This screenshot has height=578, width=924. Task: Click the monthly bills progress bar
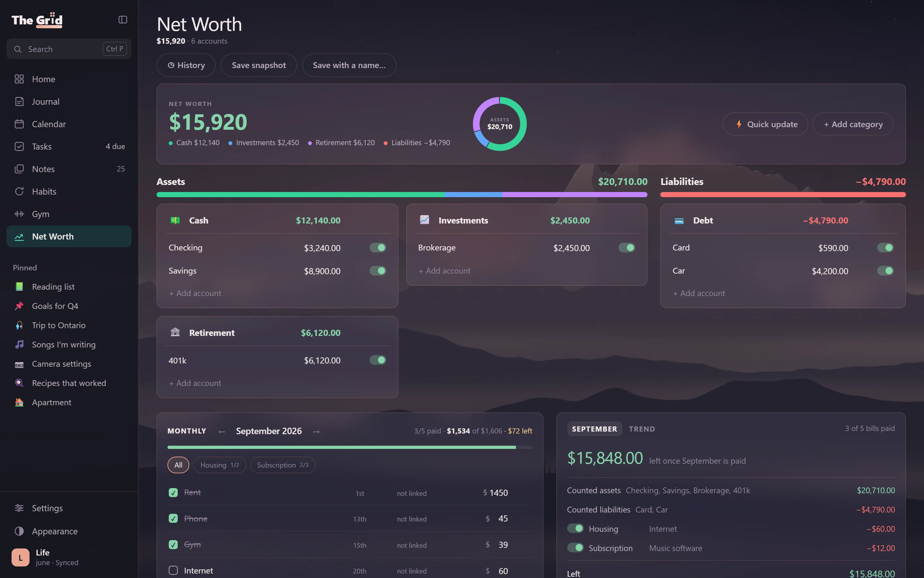(x=350, y=447)
